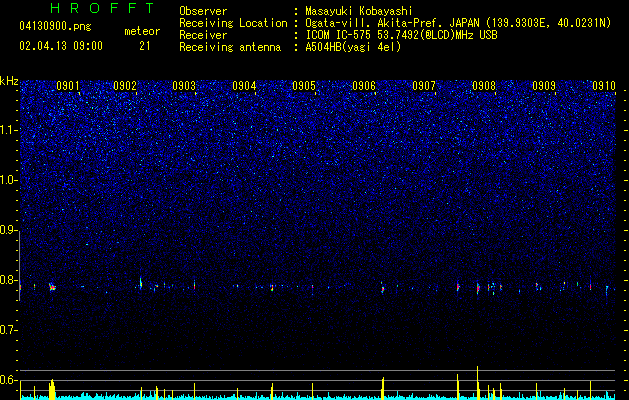Image resolution: width=629 pixels, height=400 pixels.
Task: Click the 1.0 kHz axis label
Action: (8, 180)
